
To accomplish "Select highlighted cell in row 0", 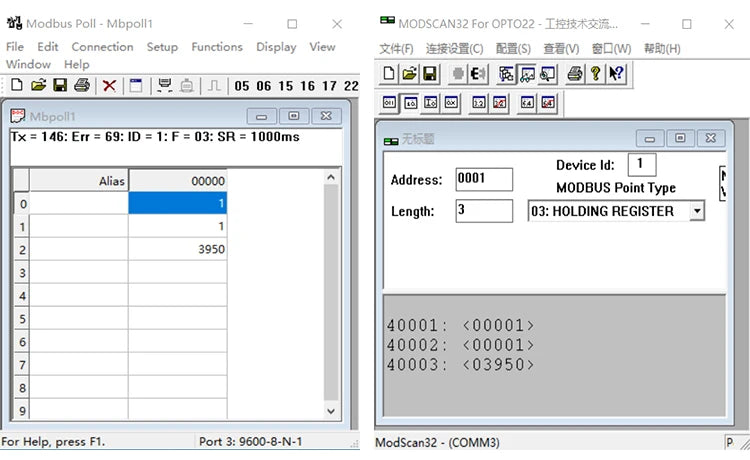I will [177, 203].
